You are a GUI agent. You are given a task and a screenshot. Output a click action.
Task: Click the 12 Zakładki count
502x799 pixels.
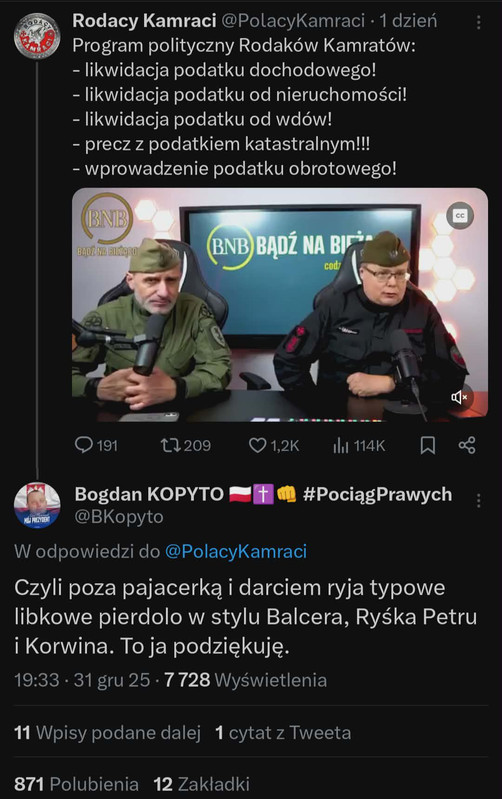[x=202, y=784]
